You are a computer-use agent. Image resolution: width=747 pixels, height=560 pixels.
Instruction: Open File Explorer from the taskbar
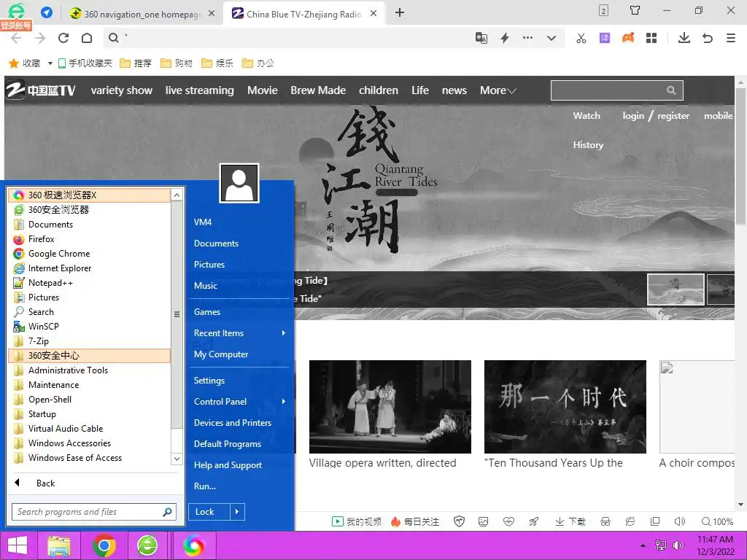click(x=59, y=546)
